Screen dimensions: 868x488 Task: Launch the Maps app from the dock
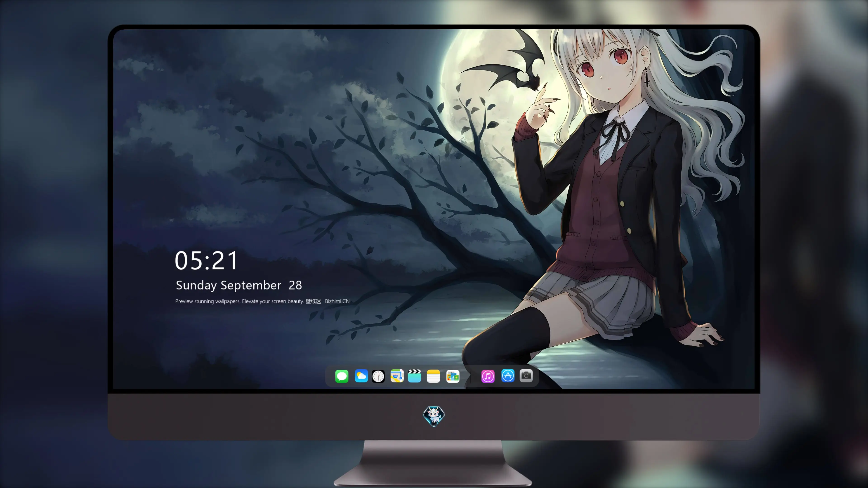[x=397, y=376]
